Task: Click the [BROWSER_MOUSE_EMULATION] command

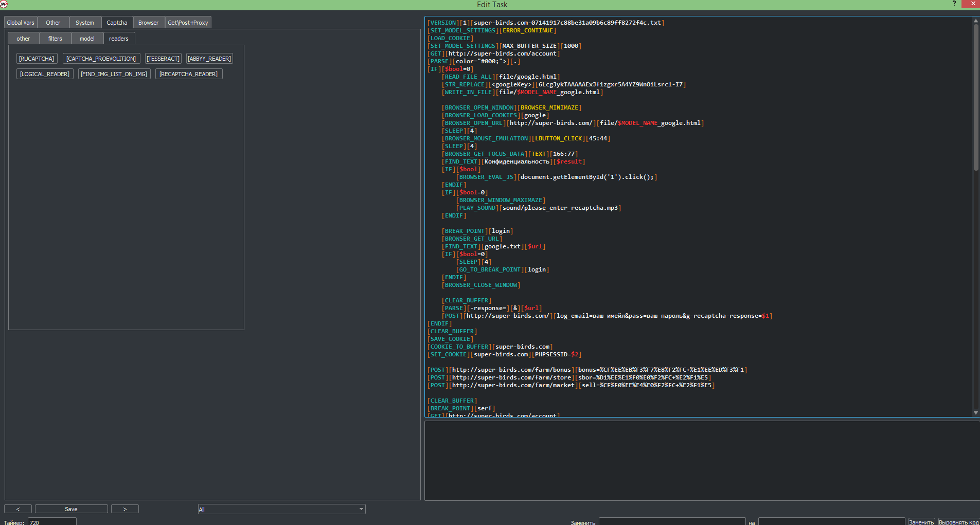Action: (486, 138)
